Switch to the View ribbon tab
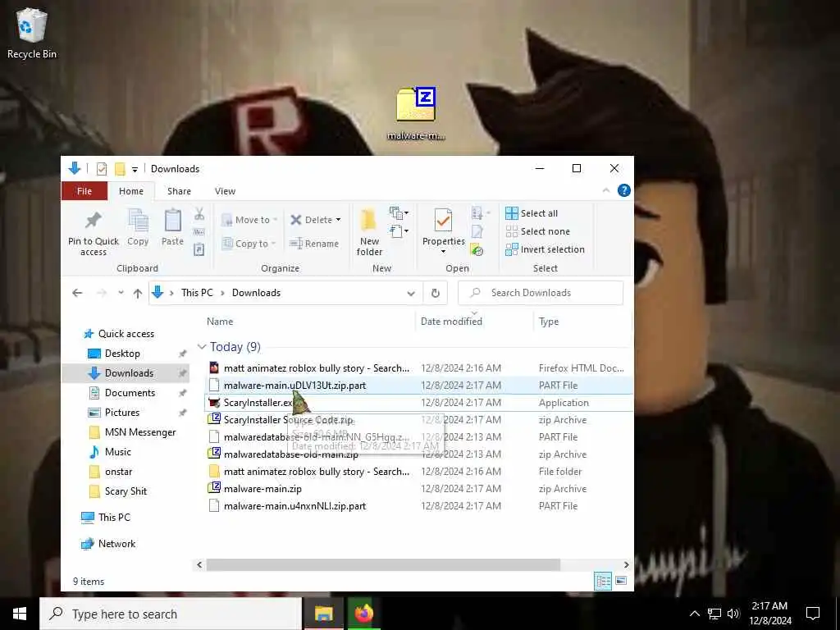This screenshot has height=630, width=840. pos(225,191)
